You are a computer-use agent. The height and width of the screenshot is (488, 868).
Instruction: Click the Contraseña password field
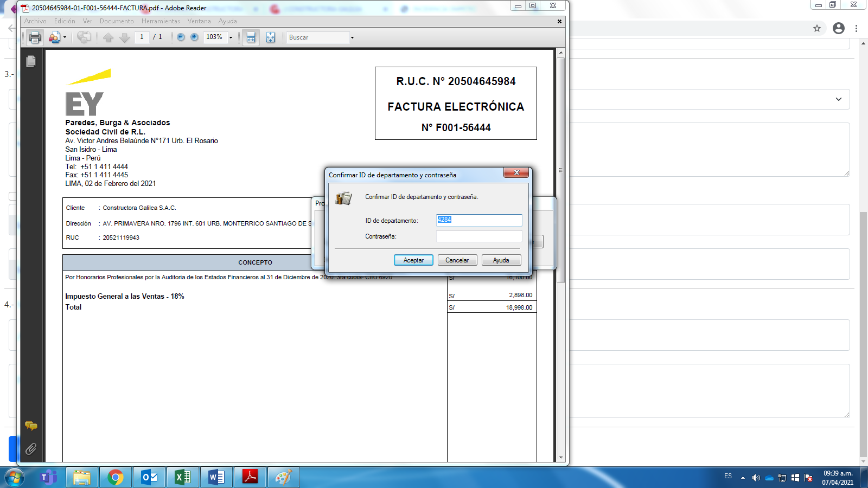(478, 236)
